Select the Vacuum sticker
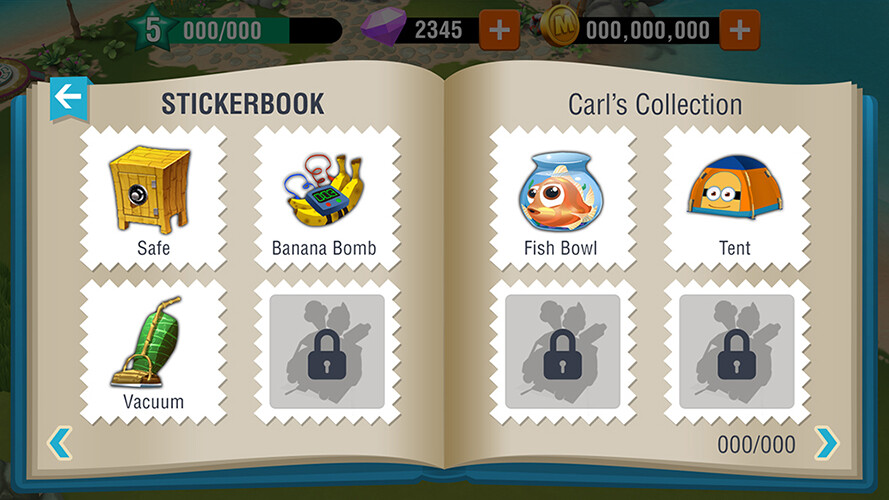 click(x=153, y=352)
